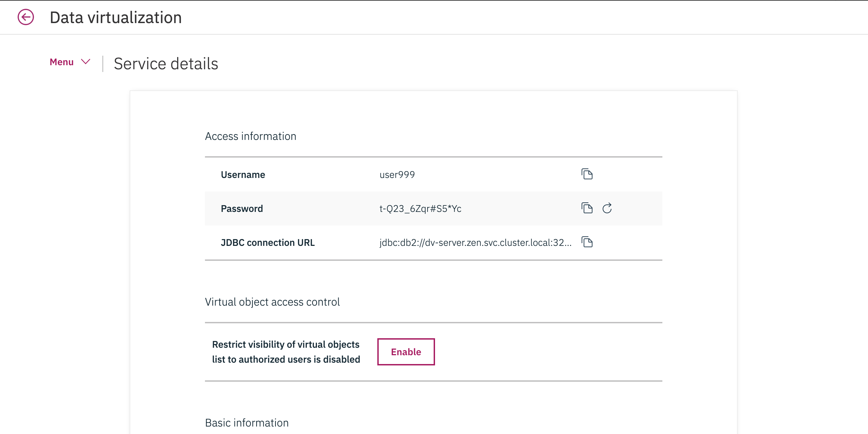Click the Service details heading
868x434 pixels.
pyautogui.click(x=166, y=64)
